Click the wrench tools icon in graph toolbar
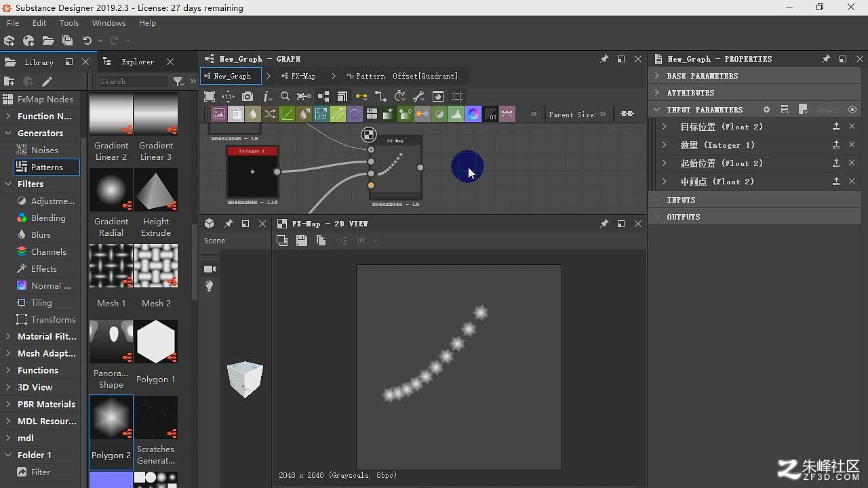The width and height of the screenshot is (868, 488). tap(418, 96)
